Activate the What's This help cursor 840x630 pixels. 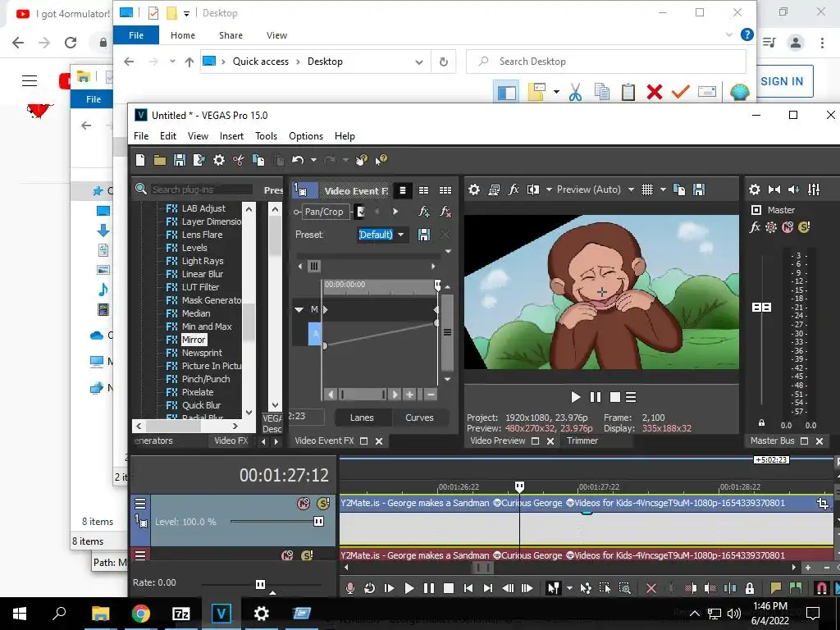[x=381, y=160]
